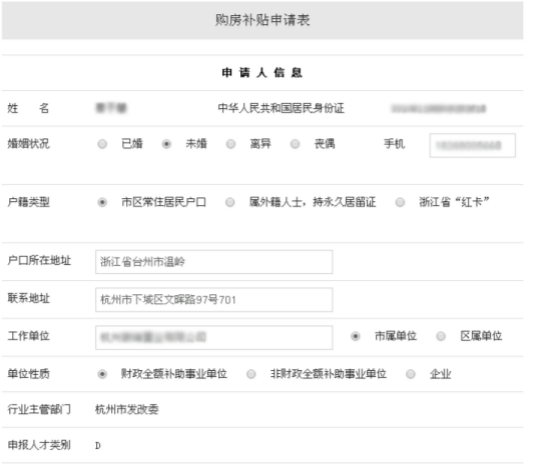This screenshot has height=470, width=538.
Task: Choose the 离异 radio button
Action: 231,144
